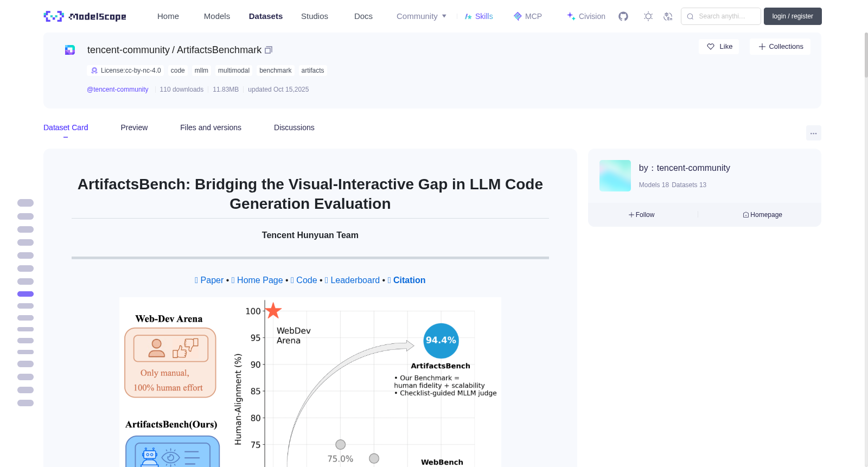This screenshot has width=868, height=467.
Task: Open the Models nav item
Action: (217, 16)
